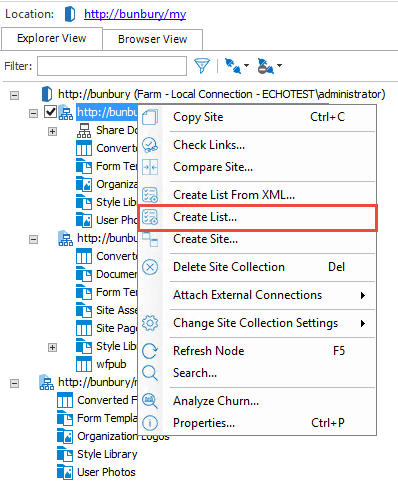398x486 pixels.
Task: Click the Analyze Churn icon
Action: pos(150,401)
